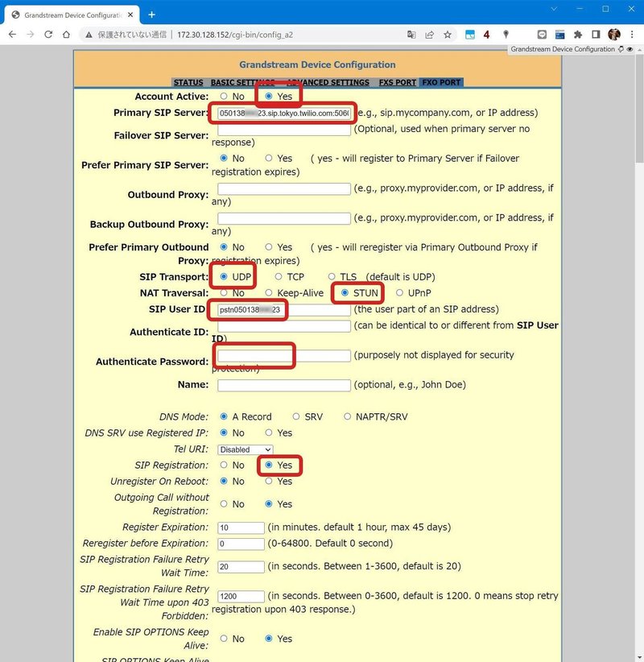Click the SIP User ID field
644x662 pixels.
point(284,309)
